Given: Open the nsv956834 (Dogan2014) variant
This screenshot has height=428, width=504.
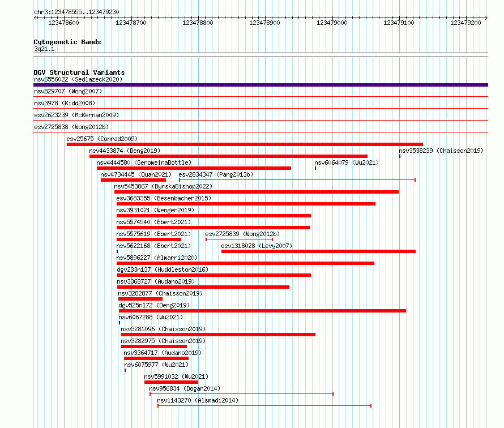Looking at the screenshot, I should point(185,388).
